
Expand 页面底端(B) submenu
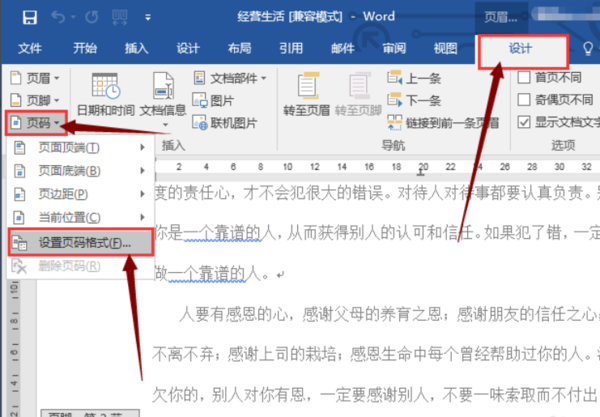80,171
